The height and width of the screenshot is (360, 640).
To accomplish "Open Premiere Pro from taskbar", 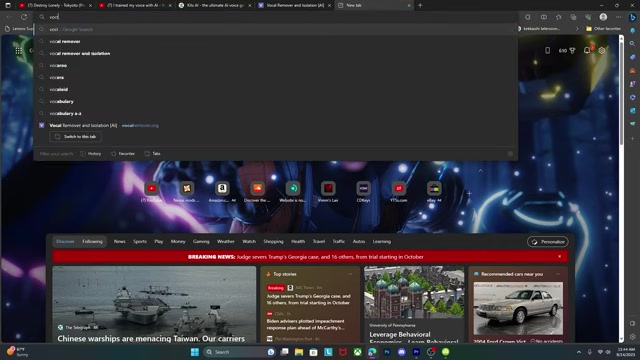I will point(416,352).
